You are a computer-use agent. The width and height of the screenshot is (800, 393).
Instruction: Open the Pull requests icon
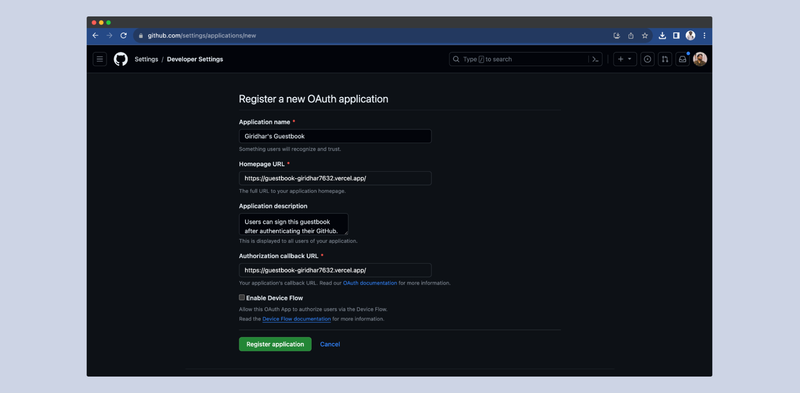click(x=665, y=59)
